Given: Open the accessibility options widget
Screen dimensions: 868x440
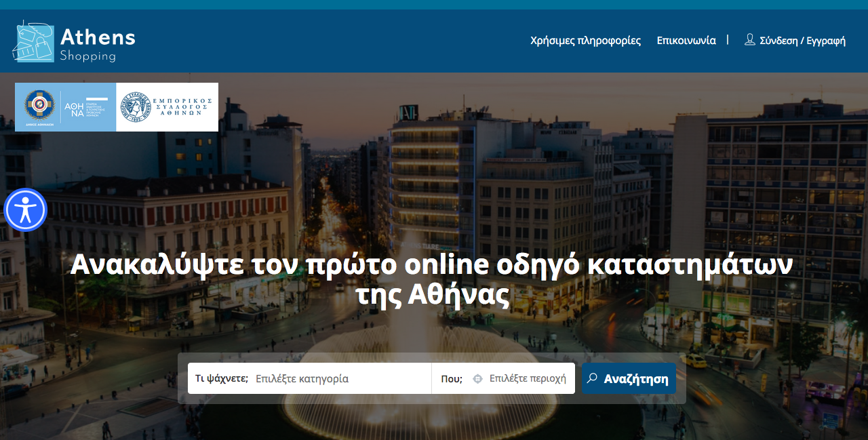Looking at the screenshot, I should 25,210.
